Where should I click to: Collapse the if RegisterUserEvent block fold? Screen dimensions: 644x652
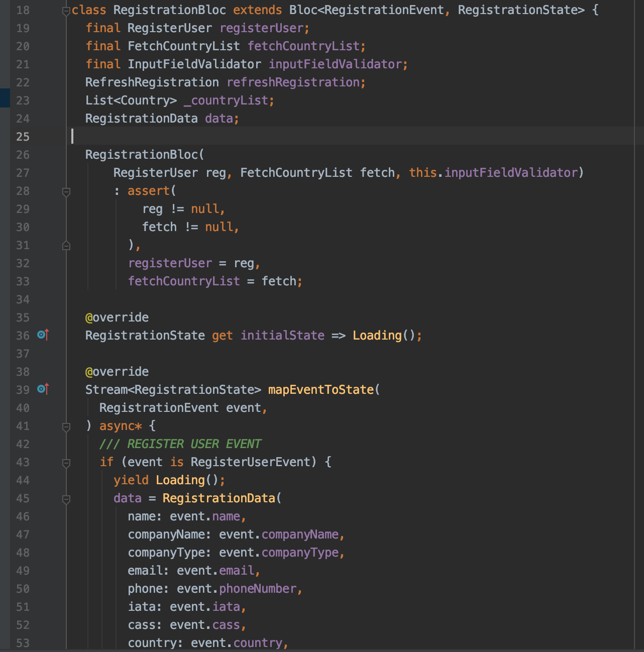(66, 463)
